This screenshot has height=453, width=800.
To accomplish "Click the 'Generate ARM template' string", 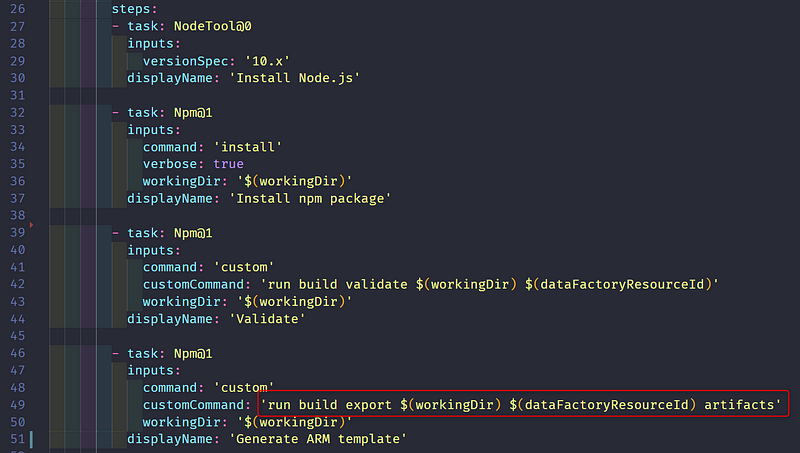I will [316, 439].
